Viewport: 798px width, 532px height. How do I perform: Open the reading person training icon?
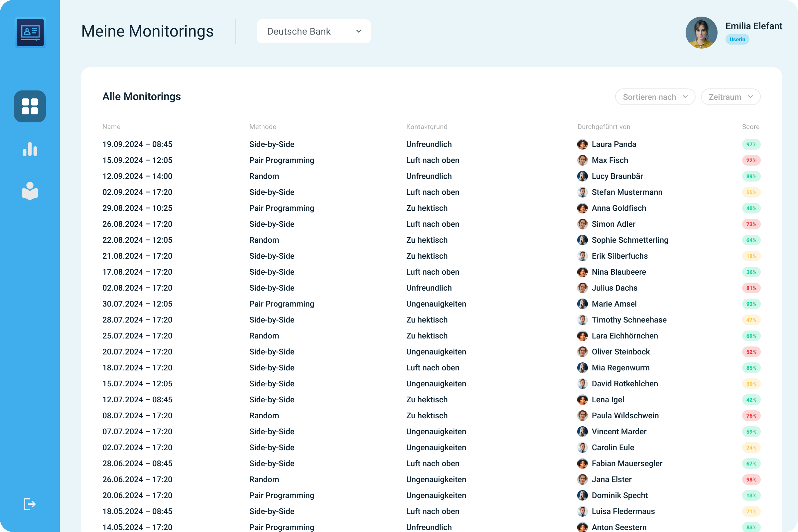tap(30, 191)
